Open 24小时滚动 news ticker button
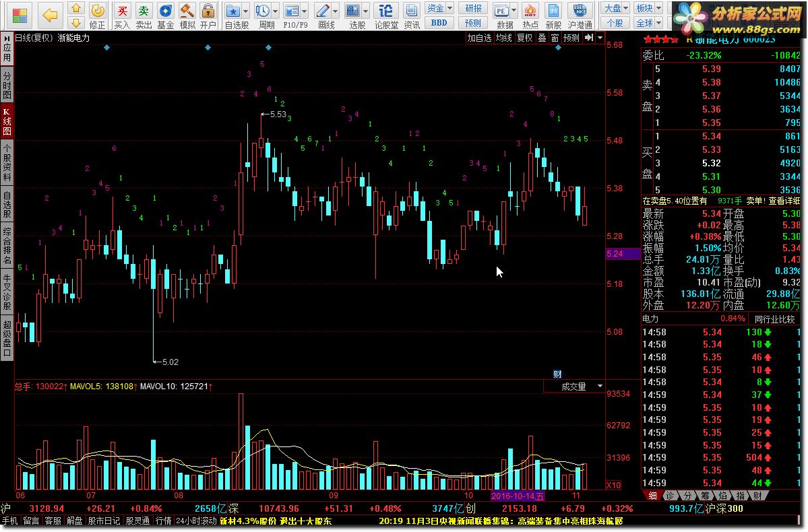808x532 pixels. click(x=196, y=521)
